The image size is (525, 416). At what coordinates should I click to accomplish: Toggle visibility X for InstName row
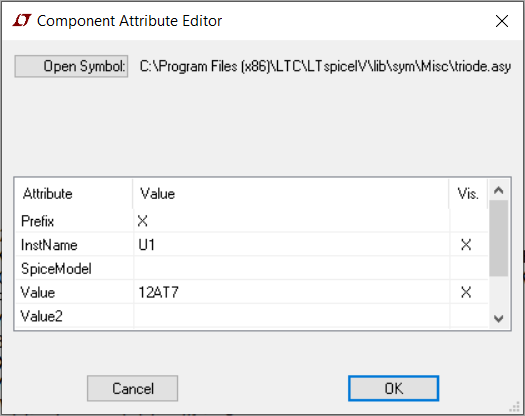click(x=468, y=245)
